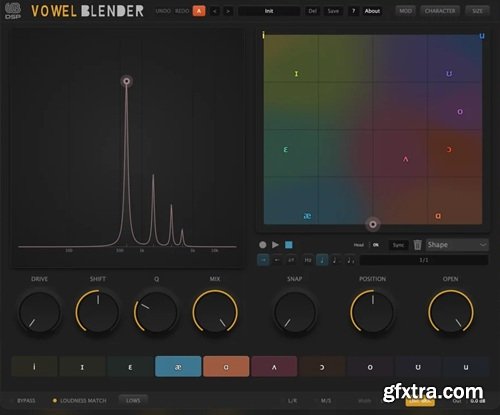Click the formant peak handle on the spectrum
The width and height of the screenshot is (500, 415).
click(127, 81)
